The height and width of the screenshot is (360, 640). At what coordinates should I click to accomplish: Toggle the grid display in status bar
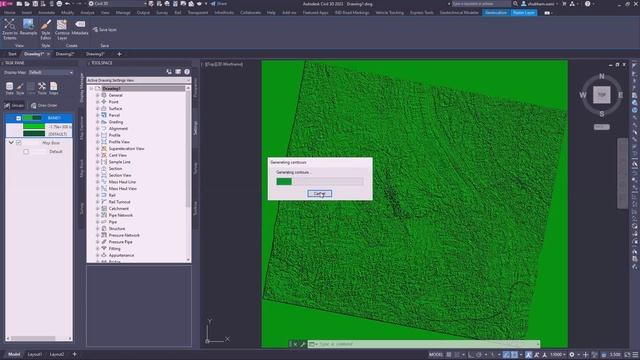tap(449, 355)
